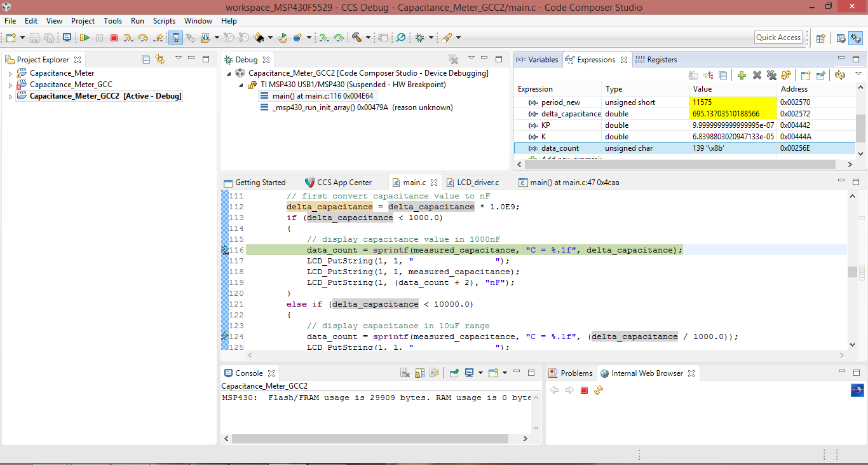The width and height of the screenshot is (868, 465).
Task: Toggle Pin Console button
Action: tap(454, 373)
